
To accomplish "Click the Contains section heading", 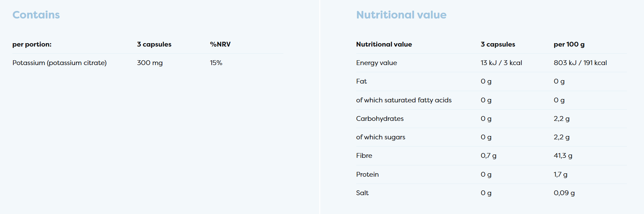I will [36, 15].
